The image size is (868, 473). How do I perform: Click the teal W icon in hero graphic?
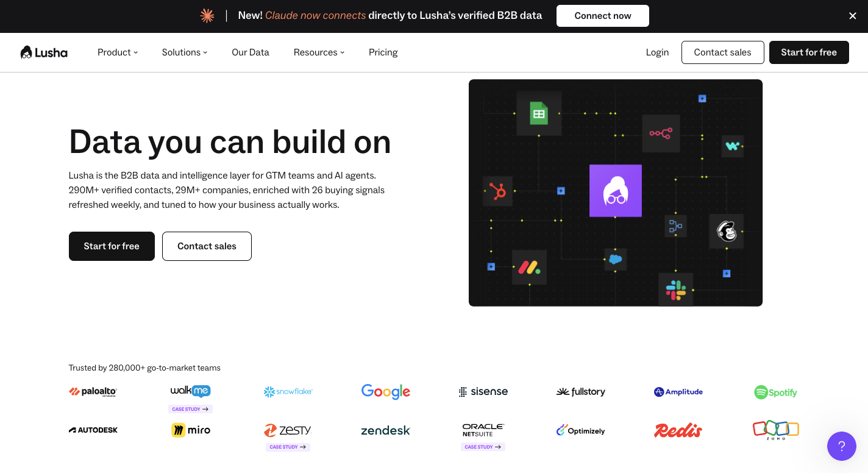point(733,146)
